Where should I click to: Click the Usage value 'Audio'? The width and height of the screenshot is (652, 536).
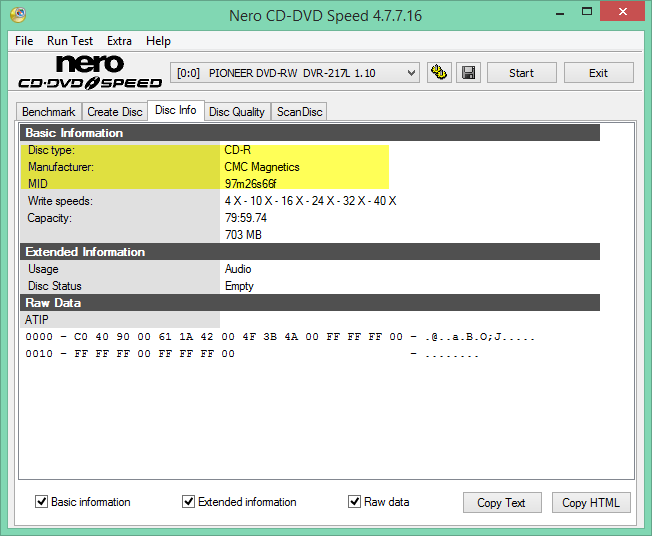tap(238, 269)
